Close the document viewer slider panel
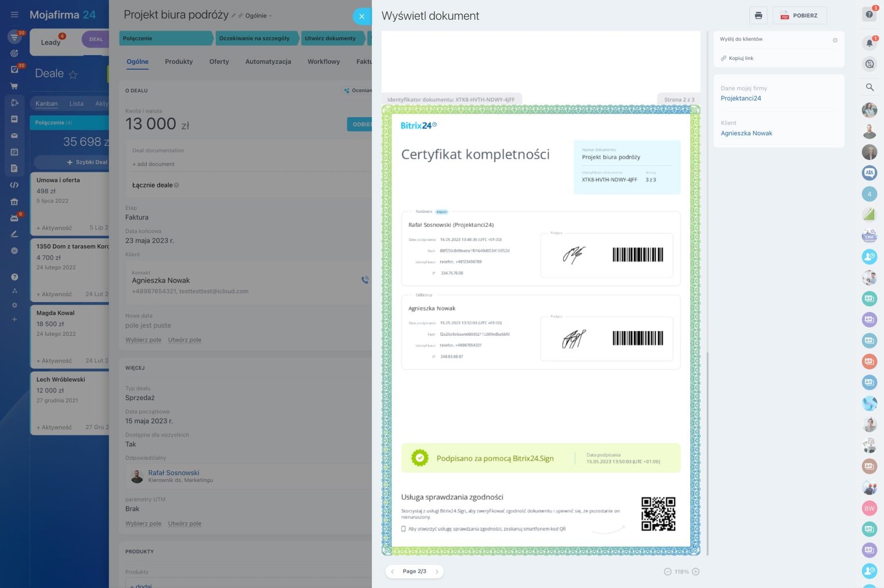 (361, 16)
